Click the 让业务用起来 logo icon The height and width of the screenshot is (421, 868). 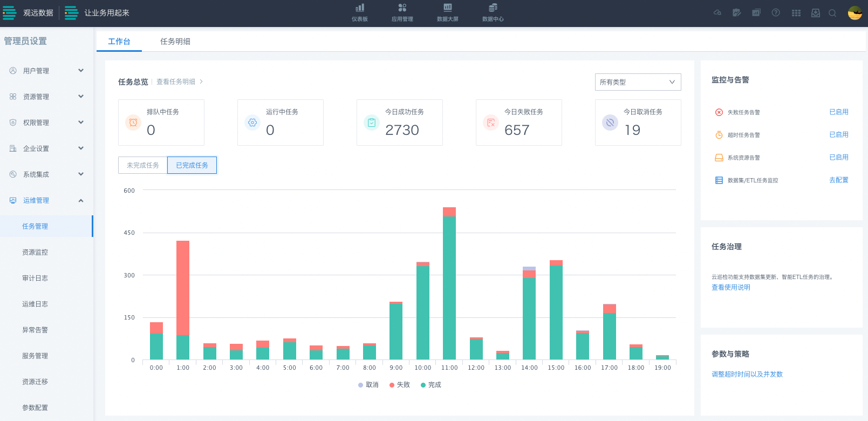pyautogui.click(x=72, y=13)
